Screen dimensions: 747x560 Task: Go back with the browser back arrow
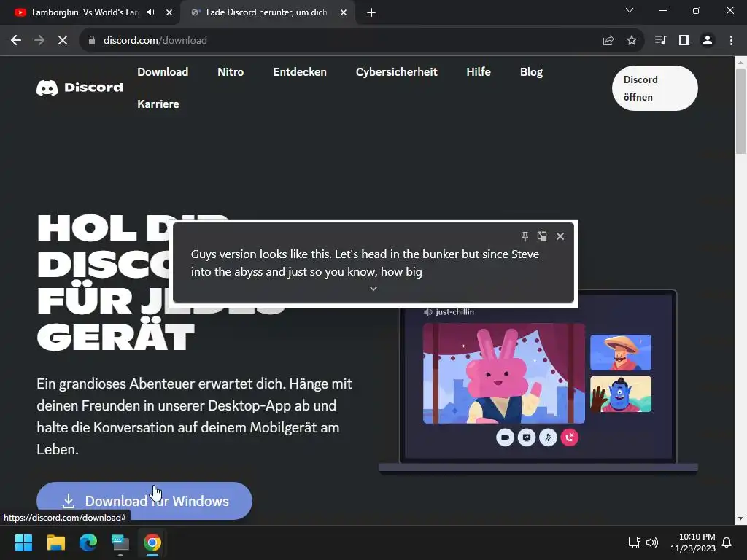coord(16,41)
